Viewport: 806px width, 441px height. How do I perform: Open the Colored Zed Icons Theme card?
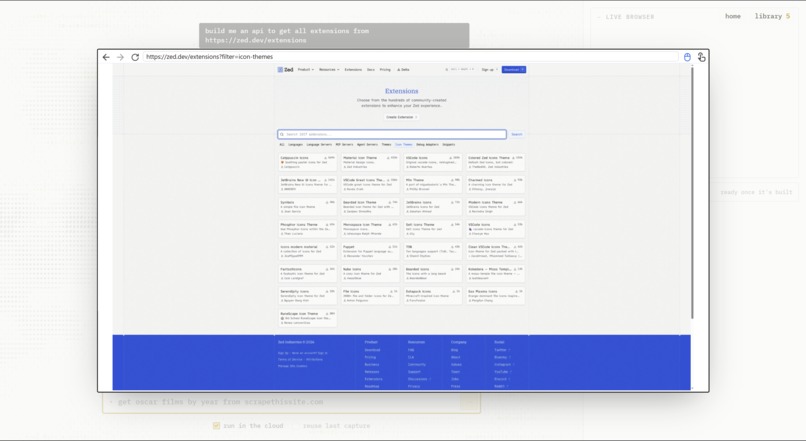coord(496,162)
